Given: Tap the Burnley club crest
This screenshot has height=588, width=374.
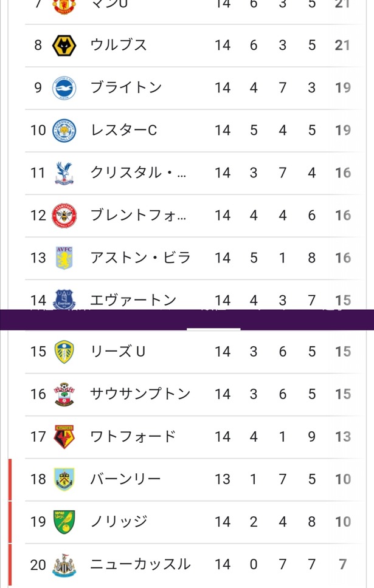Looking at the screenshot, I should pyautogui.click(x=64, y=479).
